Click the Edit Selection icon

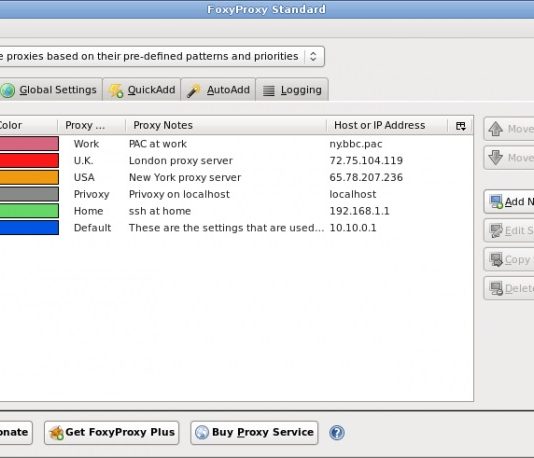tap(496, 231)
